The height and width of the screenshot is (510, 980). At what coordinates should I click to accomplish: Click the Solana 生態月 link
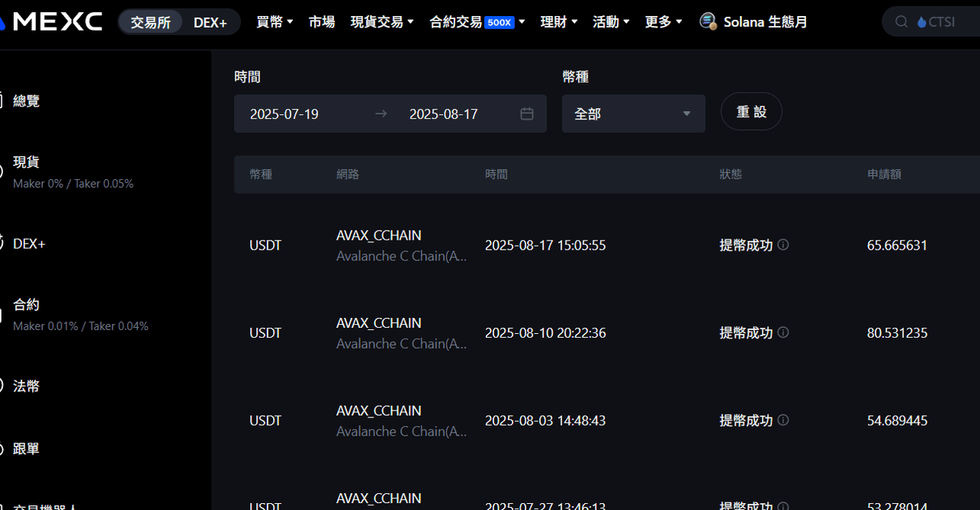click(x=765, y=22)
